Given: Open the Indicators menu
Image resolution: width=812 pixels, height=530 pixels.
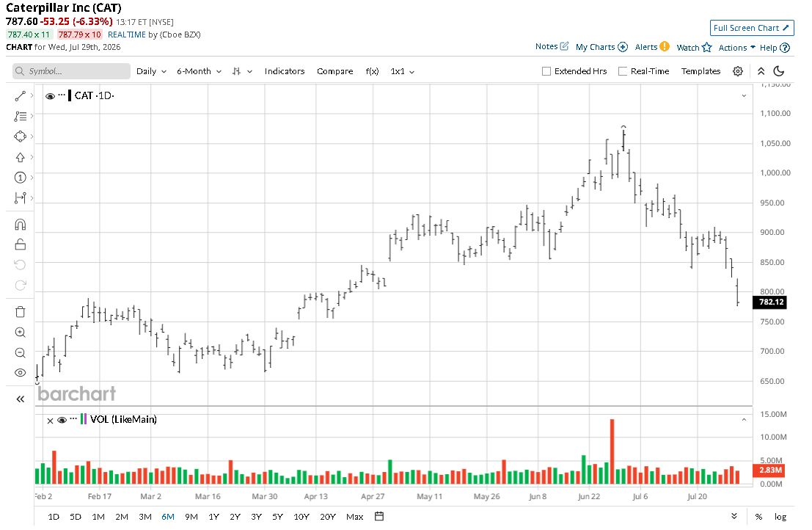Looking at the screenshot, I should tap(285, 71).
